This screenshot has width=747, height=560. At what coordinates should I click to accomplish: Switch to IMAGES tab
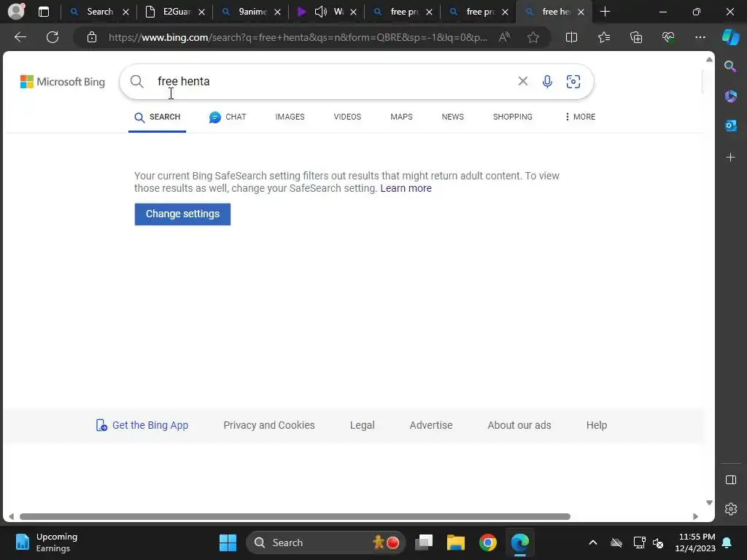(290, 117)
